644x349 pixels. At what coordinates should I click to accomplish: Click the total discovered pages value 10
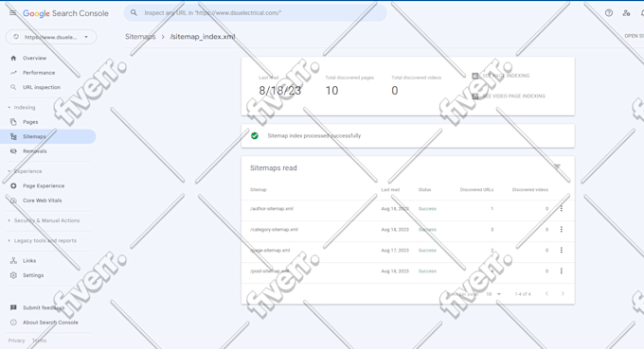(x=331, y=91)
